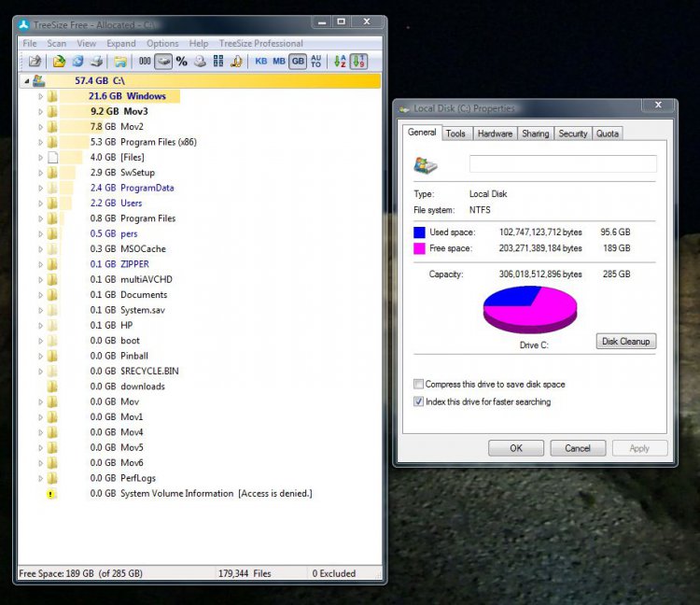Open folder in Explorer toolbar icon
This screenshot has width=700, height=605.
coord(120,62)
